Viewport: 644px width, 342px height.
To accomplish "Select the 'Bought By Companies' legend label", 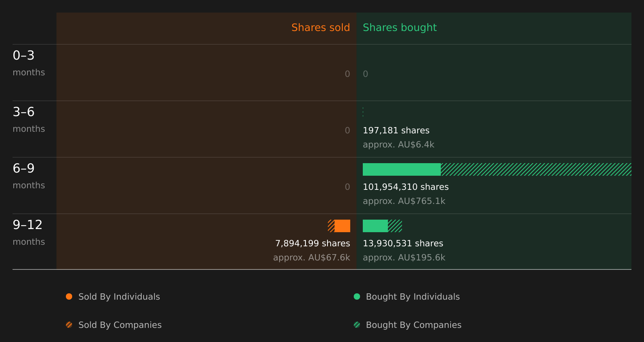I will coord(413,325).
